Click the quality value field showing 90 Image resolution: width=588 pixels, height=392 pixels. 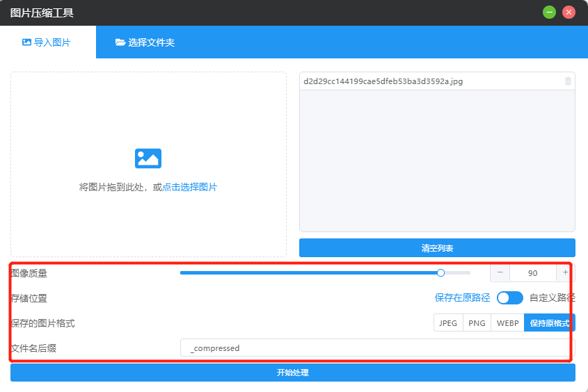click(532, 273)
